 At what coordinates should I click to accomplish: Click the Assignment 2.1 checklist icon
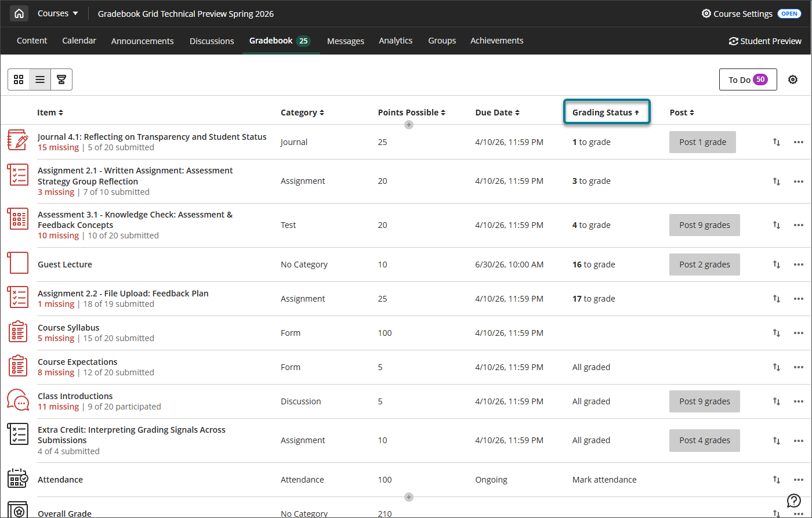18,175
